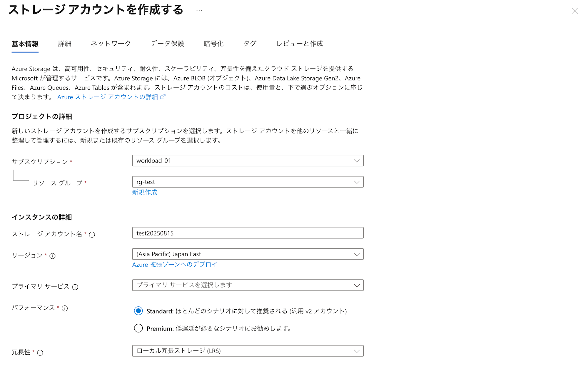The height and width of the screenshot is (367, 588).
Task: Show info tooltip for リージョン
Action: click(52, 256)
